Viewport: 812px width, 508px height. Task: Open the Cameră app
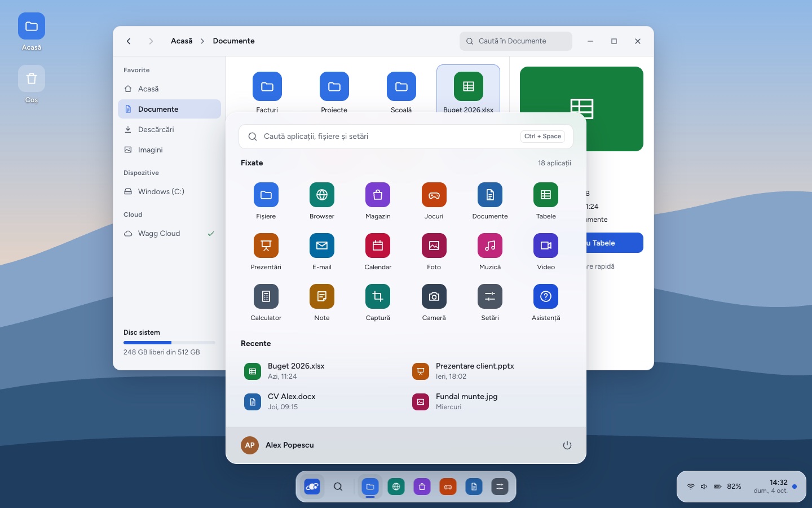point(434,303)
